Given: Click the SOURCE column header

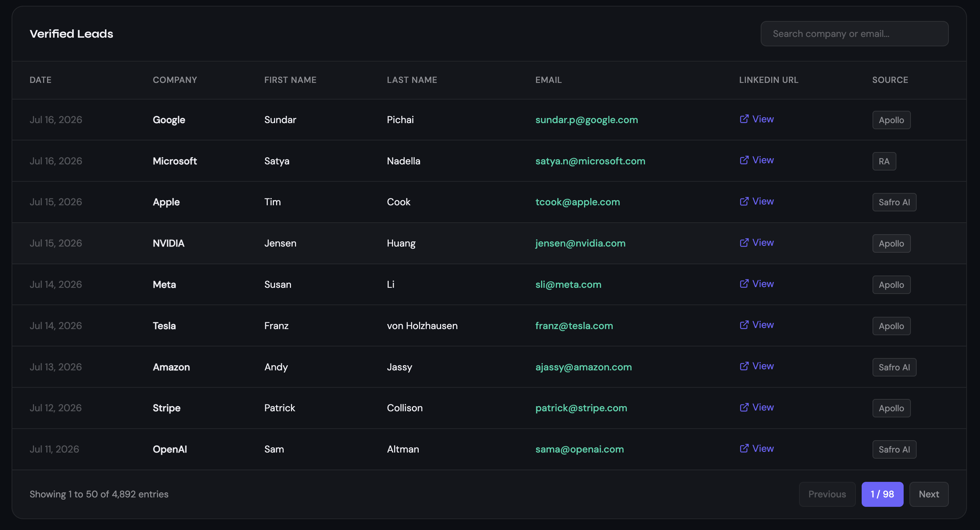Looking at the screenshot, I should (x=890, y=80).
